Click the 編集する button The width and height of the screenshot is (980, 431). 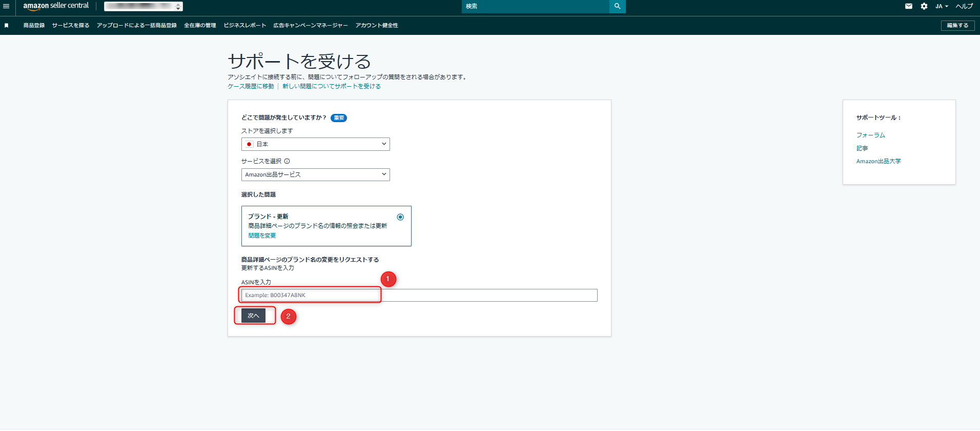pyautogui.click(x=957, y=25)
